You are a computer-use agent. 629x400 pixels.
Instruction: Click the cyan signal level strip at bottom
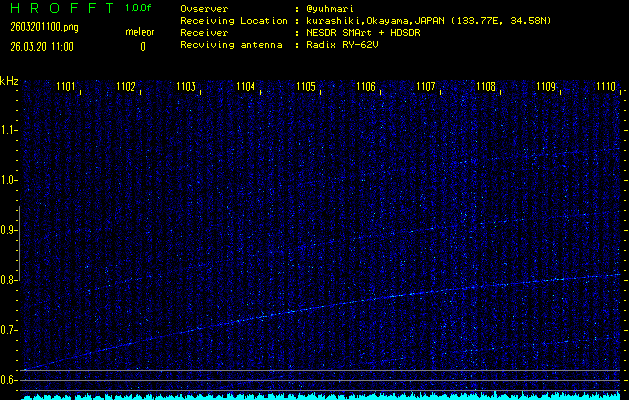320,396
